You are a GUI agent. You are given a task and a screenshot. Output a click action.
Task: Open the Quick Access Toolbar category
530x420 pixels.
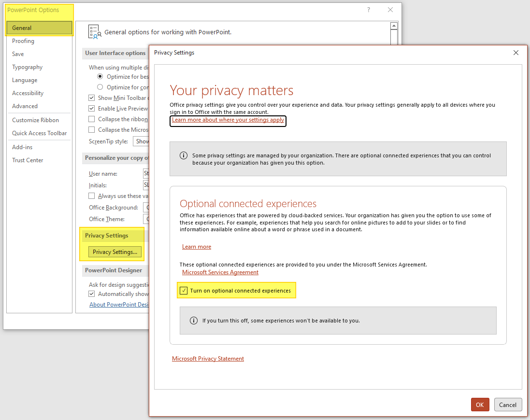(x=39, y=133)
